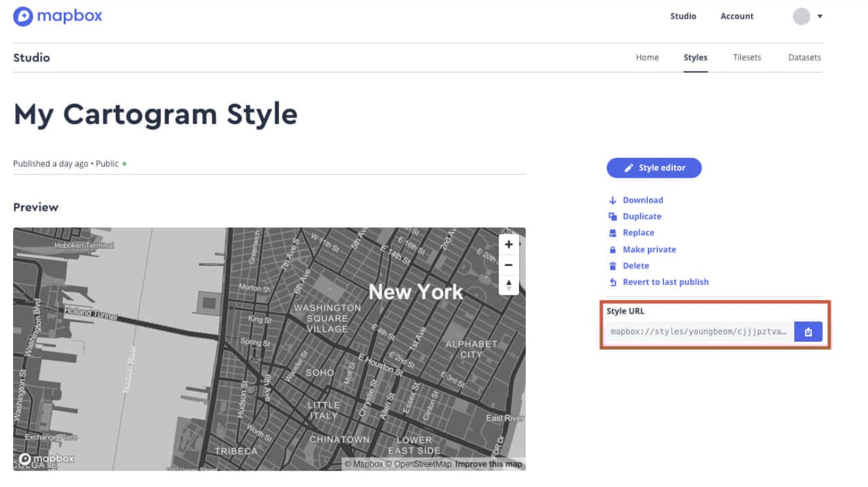Click the download arrow icon beside Download

(613, 200)
